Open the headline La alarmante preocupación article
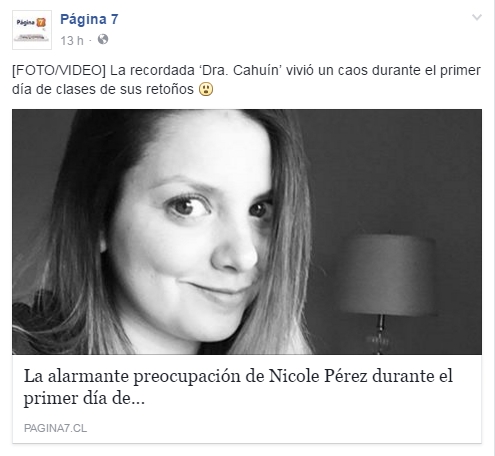The image size is (495, 456). click(x=238, y=387)
